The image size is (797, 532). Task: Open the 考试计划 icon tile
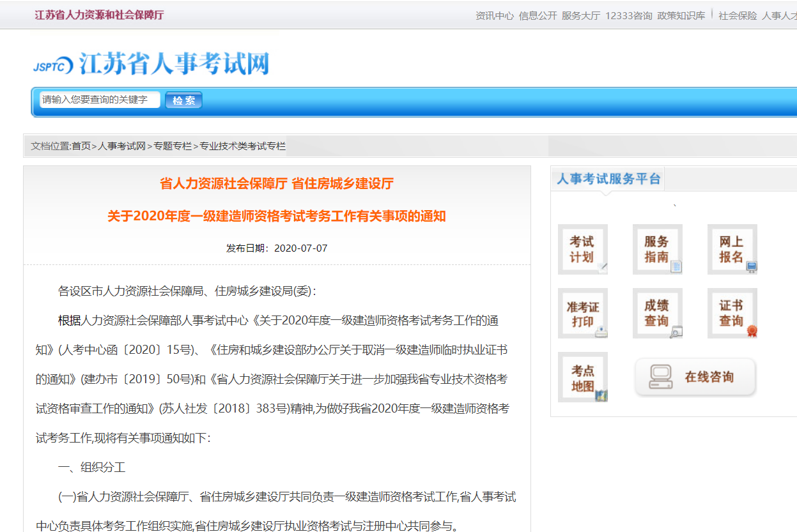click(x=583, y=249)
